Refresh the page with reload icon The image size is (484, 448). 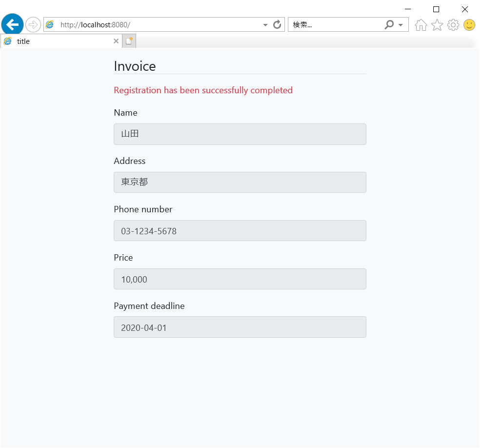(277, 24)
